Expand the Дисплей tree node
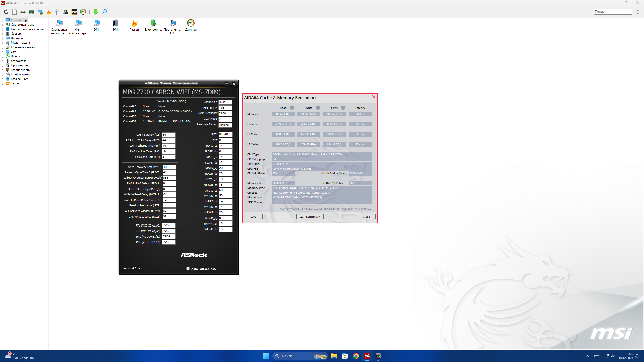Screen dimensions: 644x362 tap(3, 38)
